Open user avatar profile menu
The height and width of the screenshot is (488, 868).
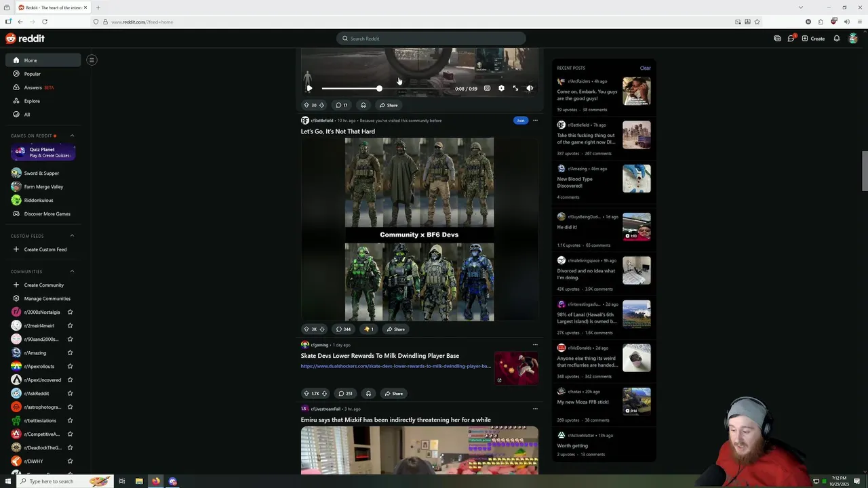[x=853, y=39]
